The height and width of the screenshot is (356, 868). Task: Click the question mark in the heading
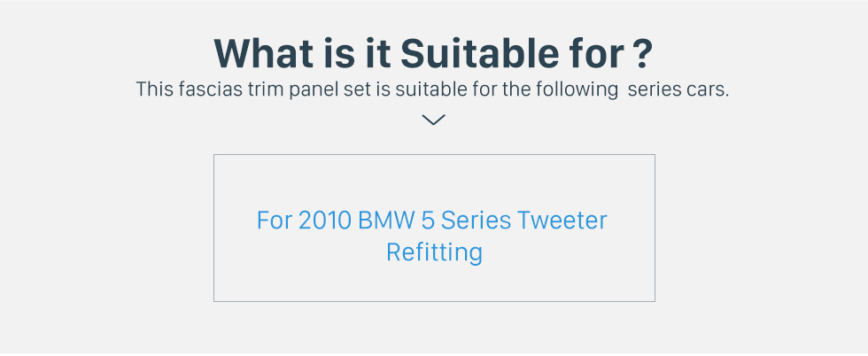coord(642,53)
